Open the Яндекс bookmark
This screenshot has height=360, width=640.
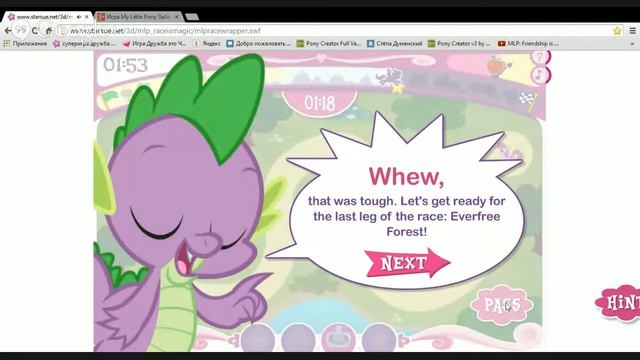[x=207, y=43]
